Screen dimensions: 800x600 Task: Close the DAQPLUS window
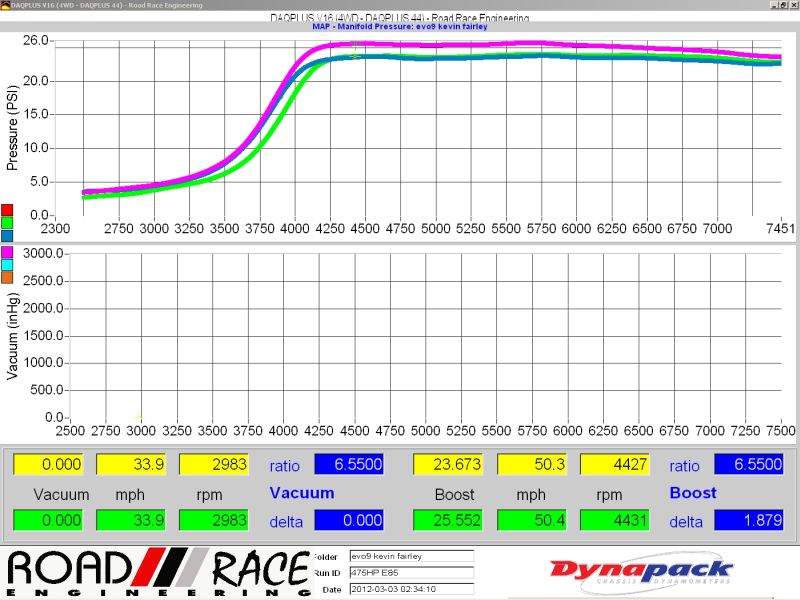tap(793, 5)
